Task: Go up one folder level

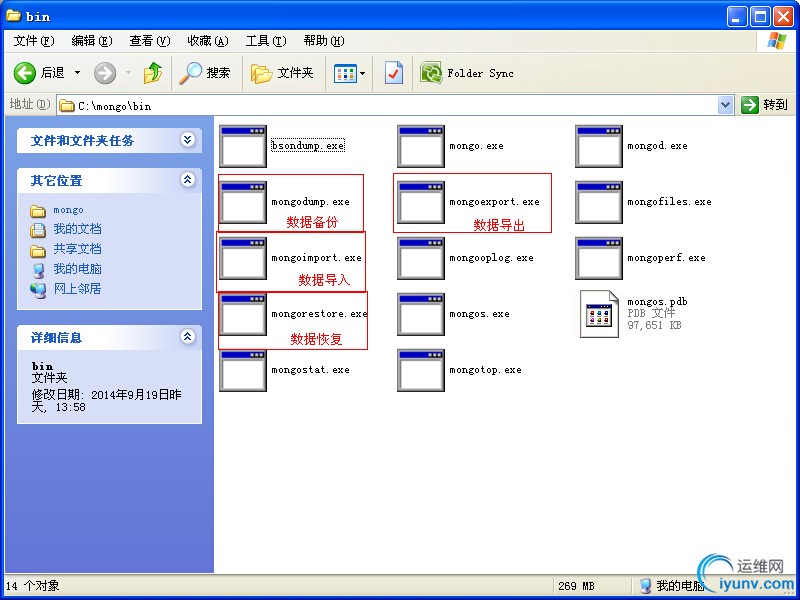Action: pos(153,73)
